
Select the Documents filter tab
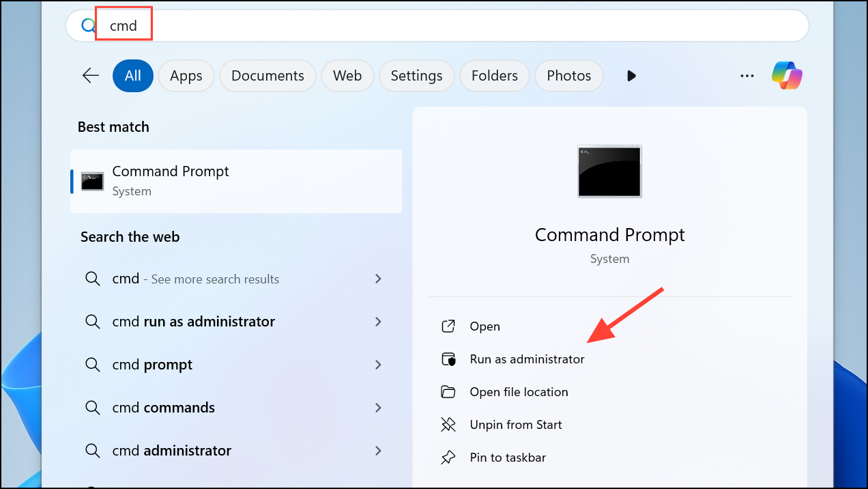click(267, 76)
